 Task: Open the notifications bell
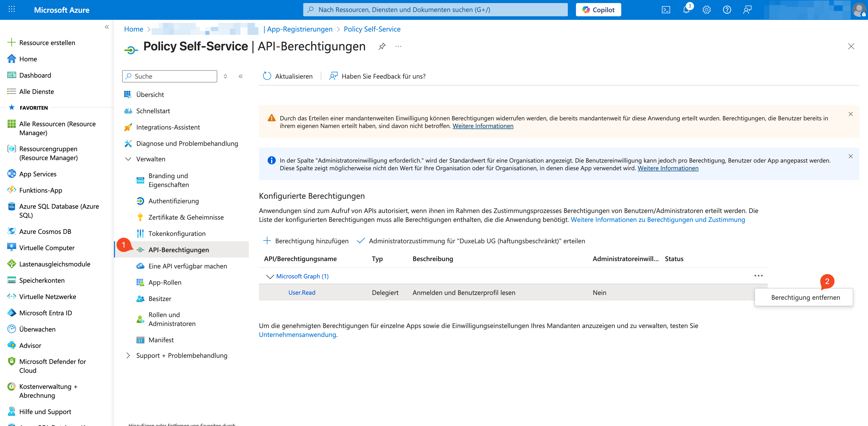pos(686,9)
